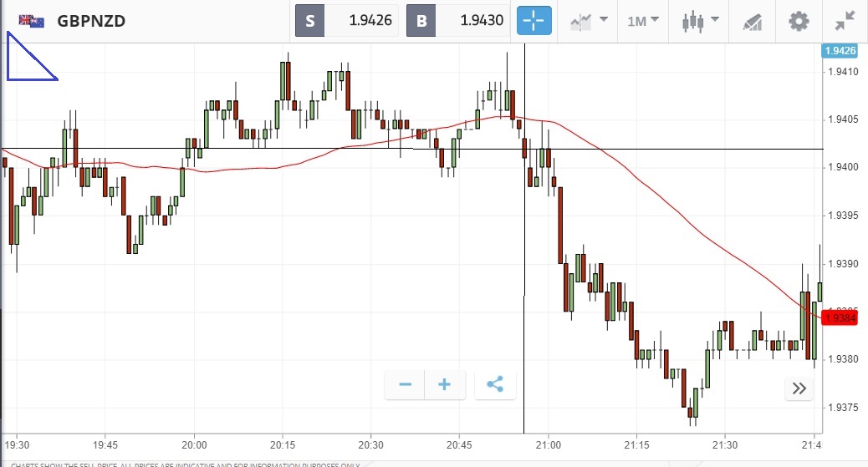Click the S sell button
The image size is (868, 467).
click(310, 21)
